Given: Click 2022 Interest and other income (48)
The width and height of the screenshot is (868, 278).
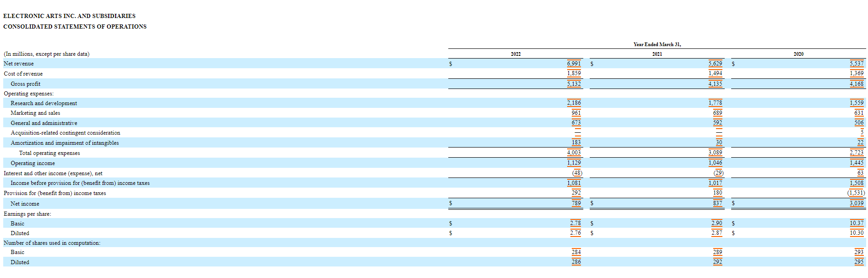Looking at the screenshot, I should (x=577, y=173).
